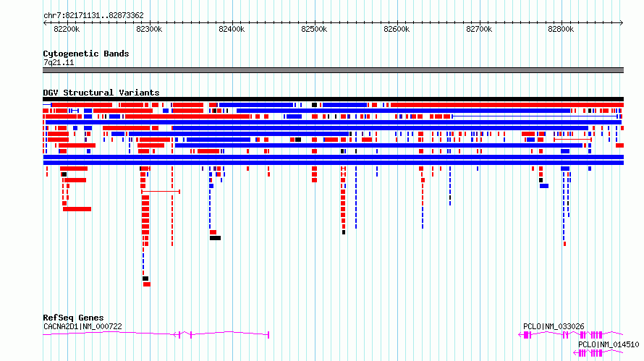The image size is (644, 361).
Task: Select the wide red bar lowest near 82200k
Action: [x=77, y=209]
